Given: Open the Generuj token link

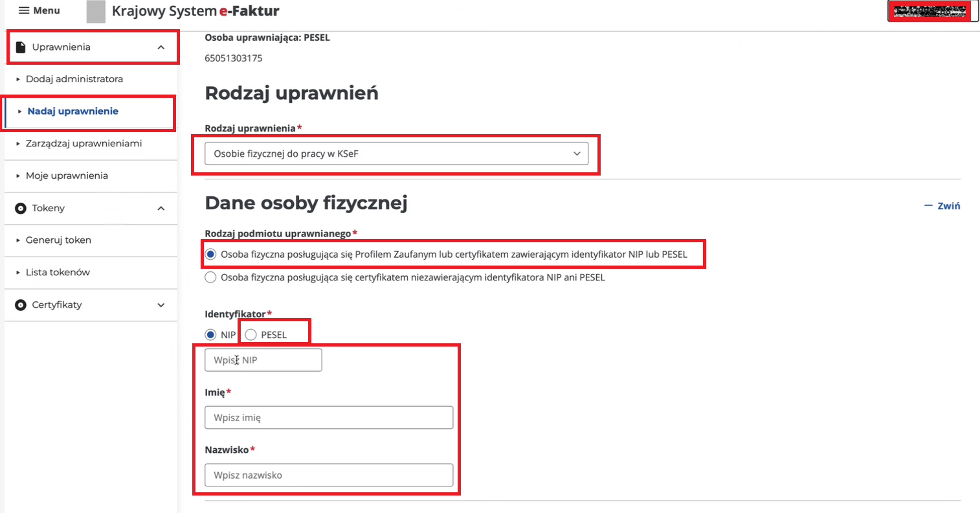Looking at the screenshot, I should 58,240.
